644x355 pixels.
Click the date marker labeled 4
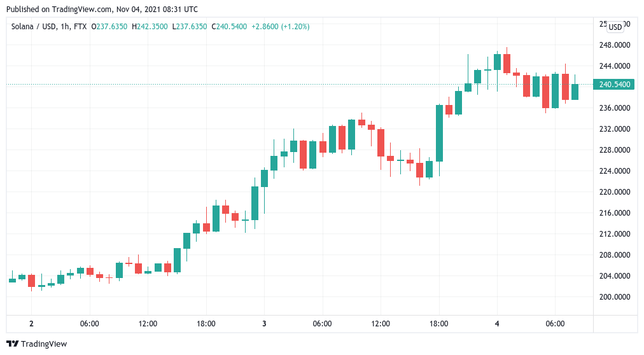click(497, 324)
